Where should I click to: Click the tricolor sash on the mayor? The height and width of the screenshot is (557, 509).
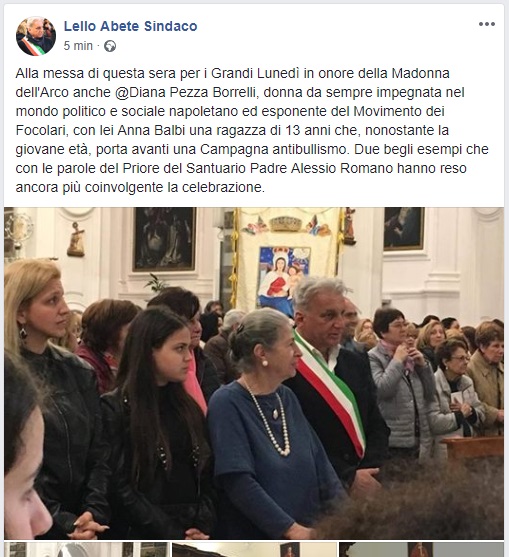[x=330, y=393]
